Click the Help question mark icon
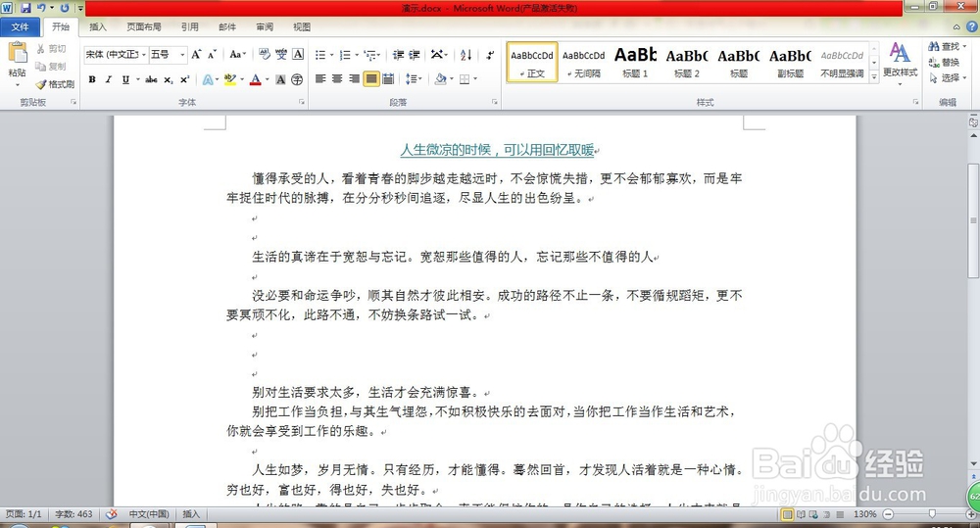The image size is (980, 528). click(972, 26)
